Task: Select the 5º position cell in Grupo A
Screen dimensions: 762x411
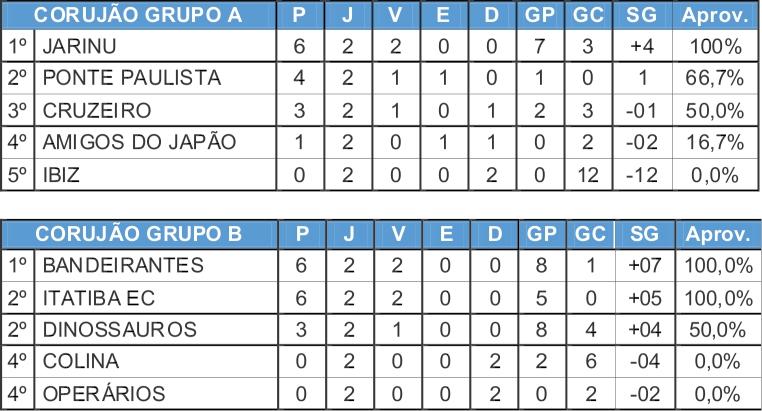Action: click(18, 174)
